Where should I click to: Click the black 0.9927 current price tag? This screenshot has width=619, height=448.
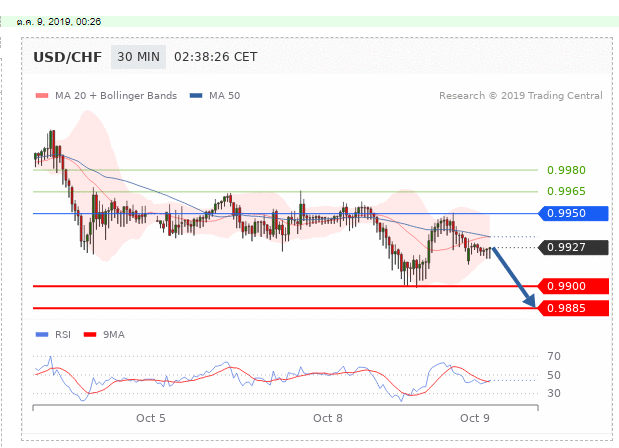(574, 247)
